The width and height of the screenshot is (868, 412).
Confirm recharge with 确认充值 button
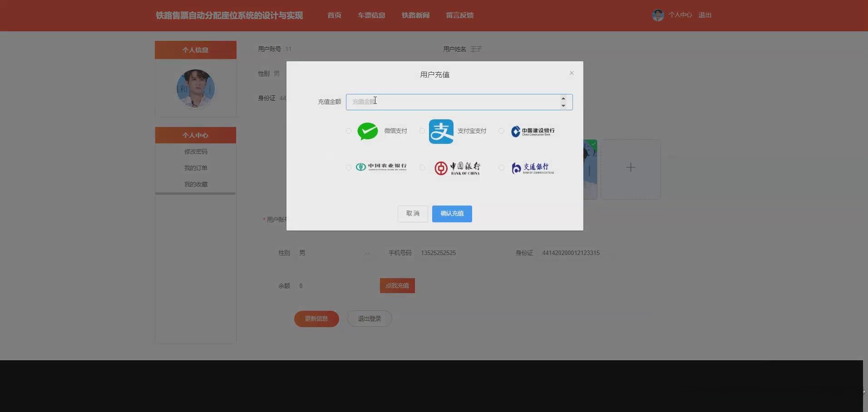pos(452,213)
